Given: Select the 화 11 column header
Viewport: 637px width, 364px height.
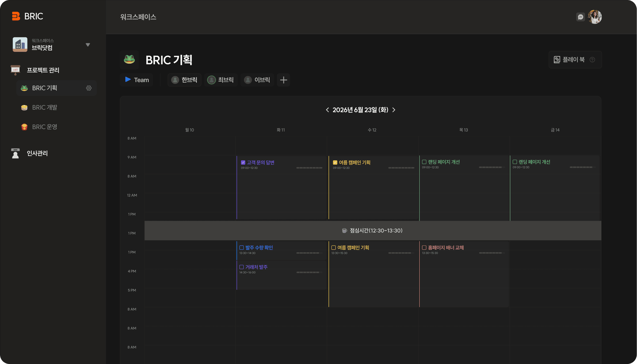Looking at the screenshot, I should tap(281, 130).
